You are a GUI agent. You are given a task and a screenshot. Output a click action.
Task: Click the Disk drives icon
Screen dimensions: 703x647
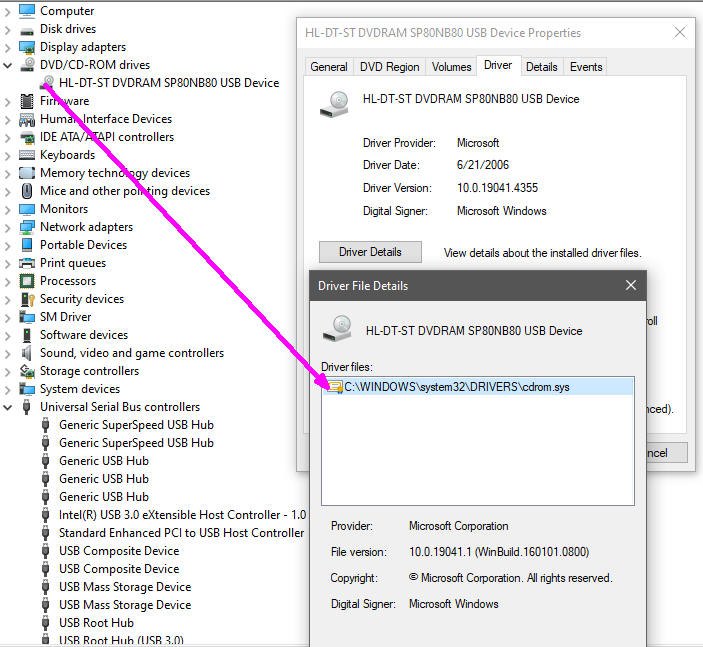(x=27, y=30)
